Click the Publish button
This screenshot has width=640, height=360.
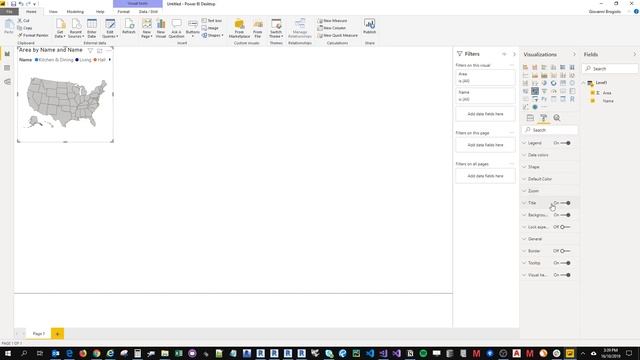(369, 26)
